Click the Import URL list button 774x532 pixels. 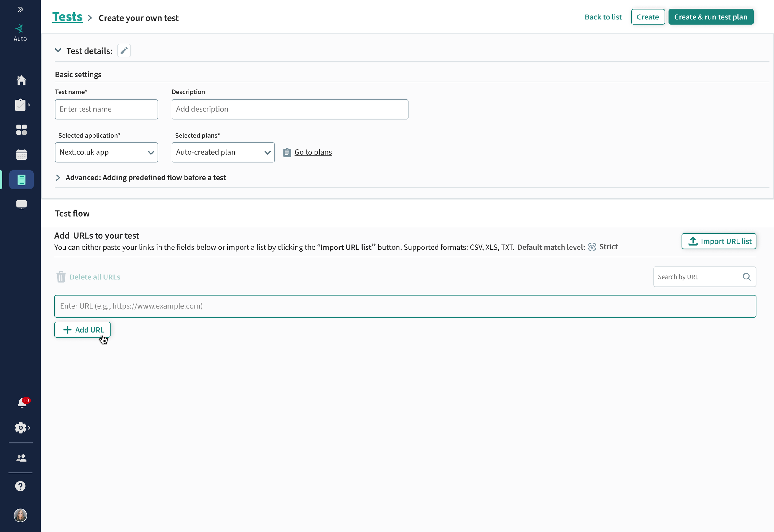(x=719, y=241)
